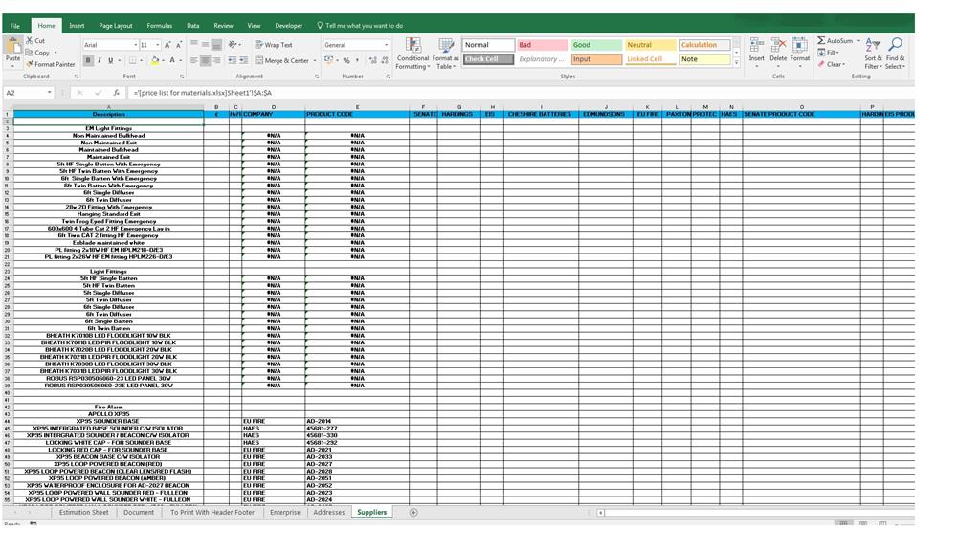Align cell text right
This screenshot has width=980, height=551.
click(216, 60)
